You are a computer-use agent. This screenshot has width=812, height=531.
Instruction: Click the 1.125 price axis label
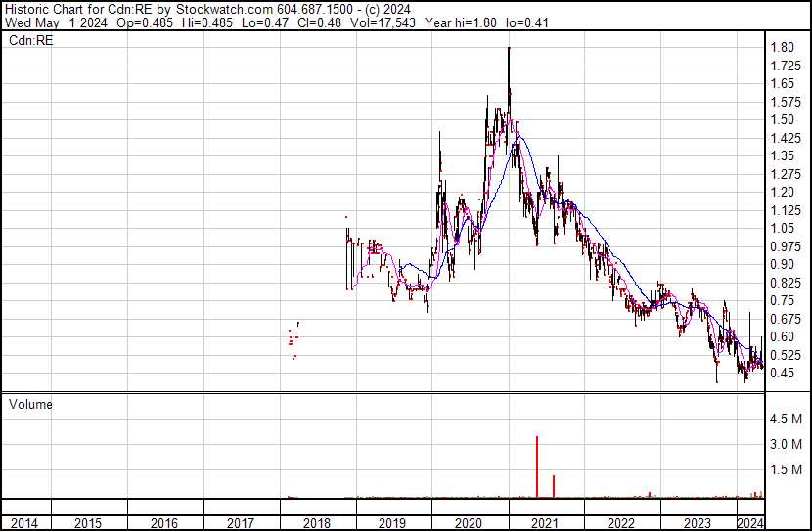point(786,210)
